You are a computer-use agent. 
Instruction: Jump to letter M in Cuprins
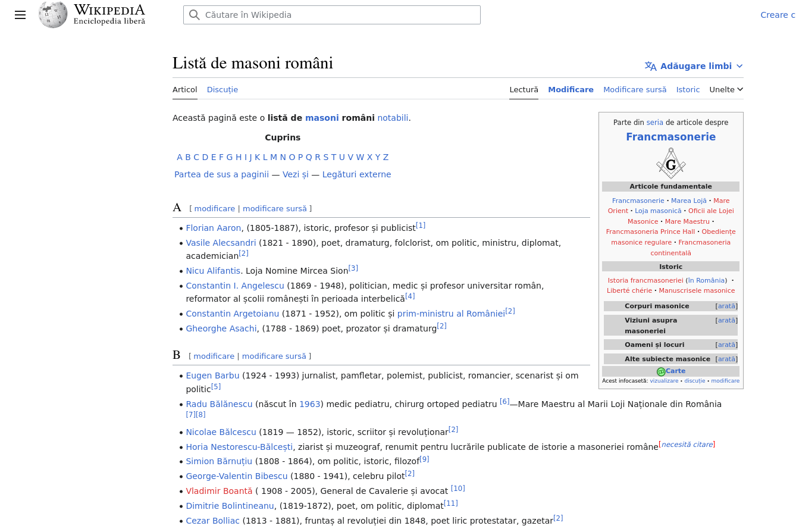pyautogui.click(x=274, y=157)
